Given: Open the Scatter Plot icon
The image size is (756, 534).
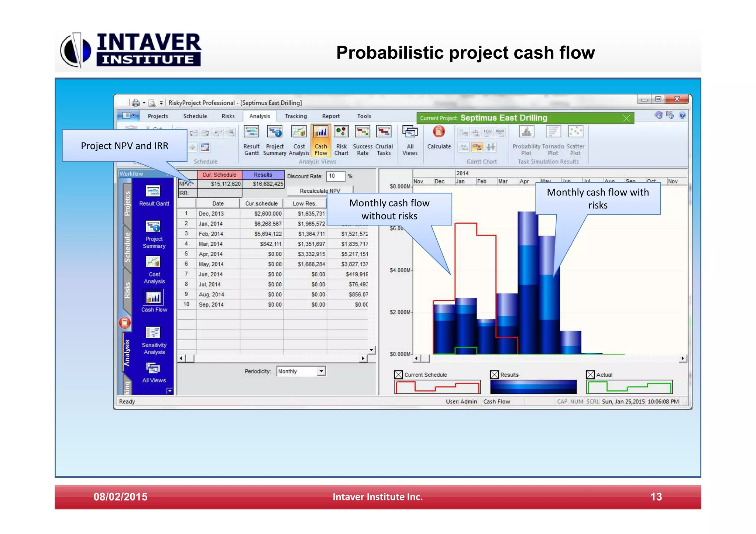Looking at the screenshot, I should pos(575,140).
